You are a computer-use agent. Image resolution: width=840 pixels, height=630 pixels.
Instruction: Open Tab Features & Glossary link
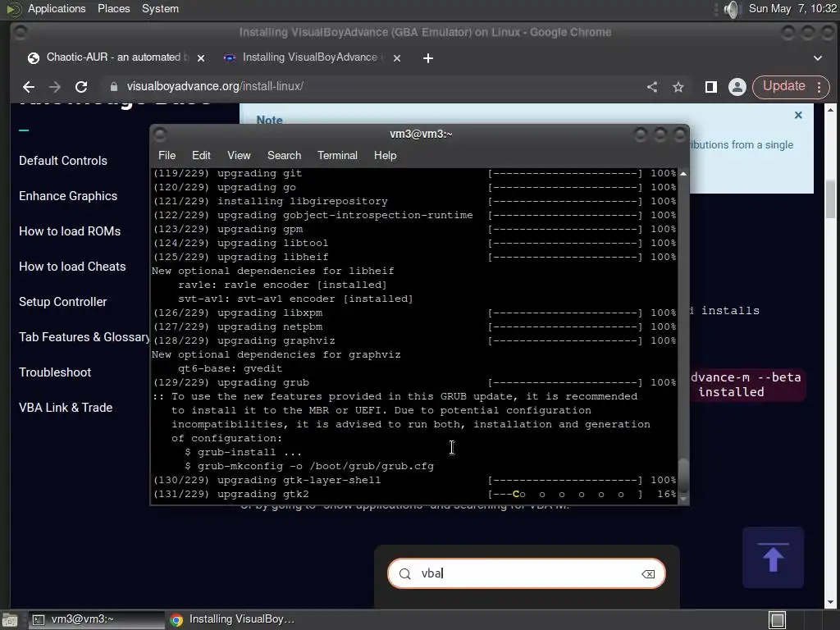[x=84, y=337]
